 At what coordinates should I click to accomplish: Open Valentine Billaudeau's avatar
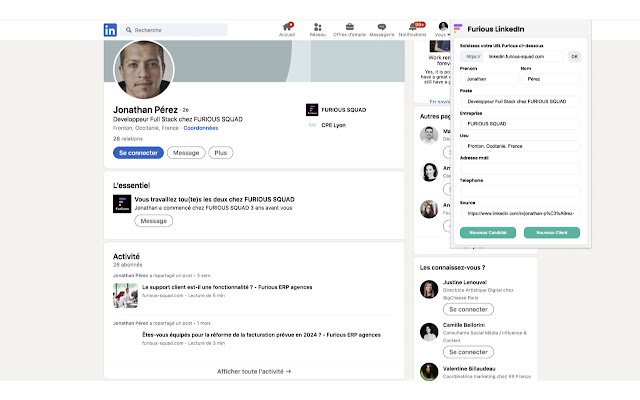[x=429, y=372]
